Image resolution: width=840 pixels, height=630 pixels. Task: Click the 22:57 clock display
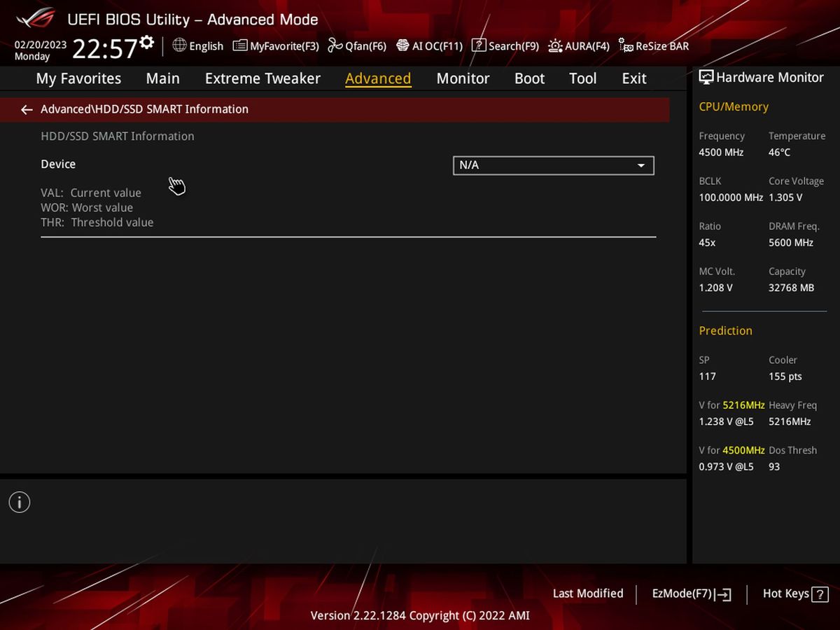coord(104,49)
